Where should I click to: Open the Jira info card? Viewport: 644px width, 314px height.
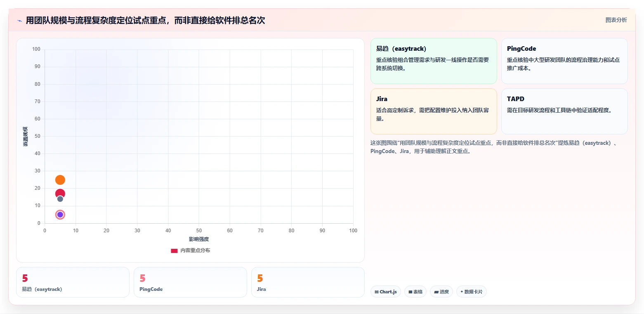point(434,111)
